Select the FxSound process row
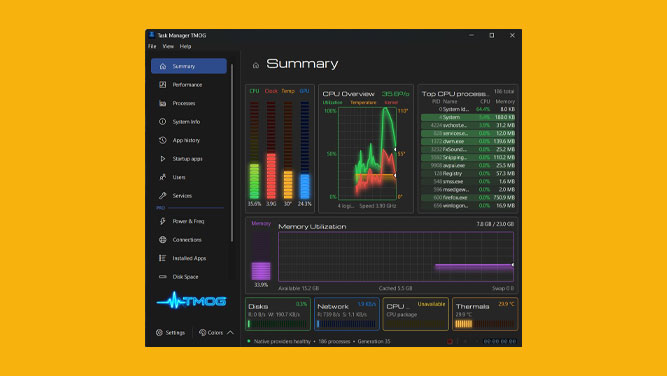 (x=468, y=149)
